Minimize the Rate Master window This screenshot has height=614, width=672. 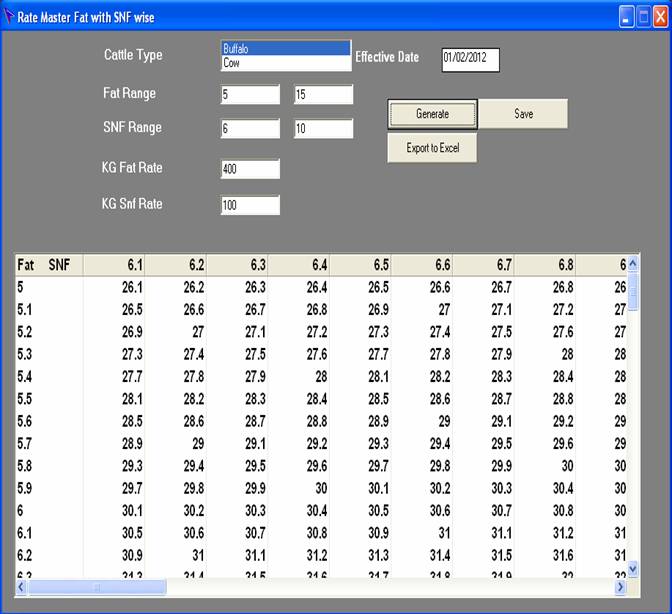626,17
